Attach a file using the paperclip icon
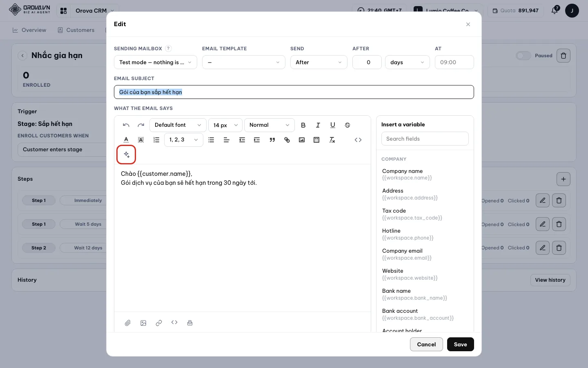The image size is (588, 368). pos(128,323)
